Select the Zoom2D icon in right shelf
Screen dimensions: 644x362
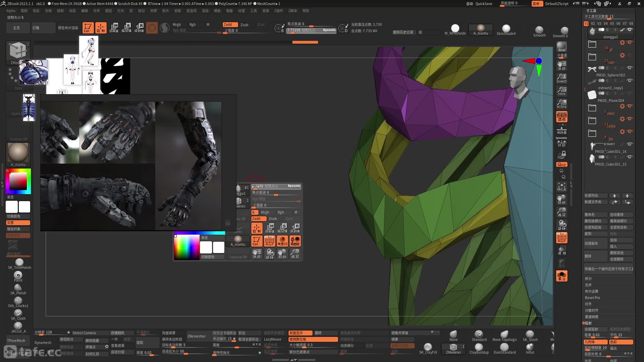[x=561, y=78]
